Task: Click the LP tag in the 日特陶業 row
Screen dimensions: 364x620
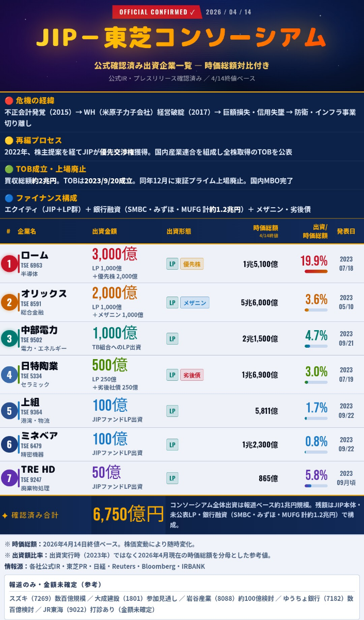Action: tap(172, 375)
